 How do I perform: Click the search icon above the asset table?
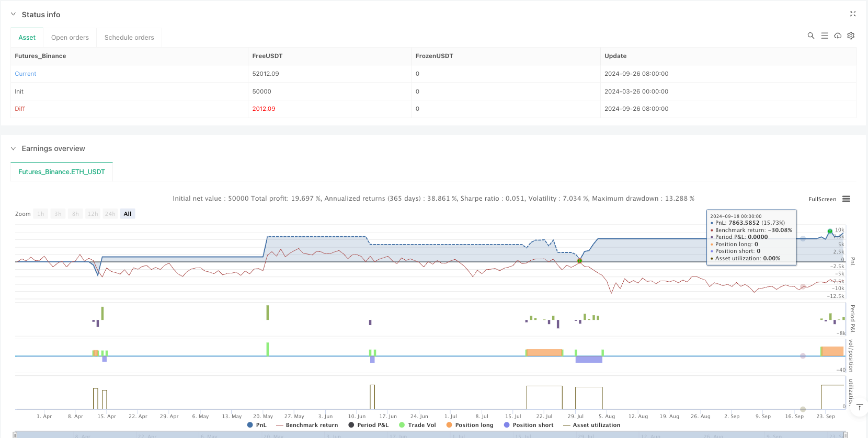[811, 36]
